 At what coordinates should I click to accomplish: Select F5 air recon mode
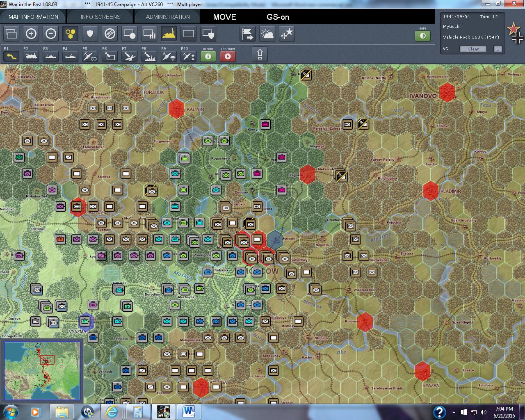[x=90, y=56]
